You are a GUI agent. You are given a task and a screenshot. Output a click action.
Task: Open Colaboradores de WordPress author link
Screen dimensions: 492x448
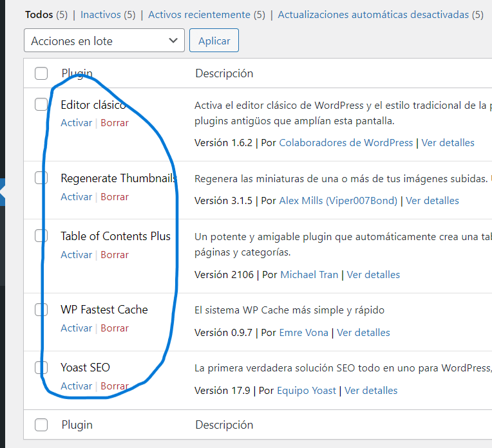click(346, 143)
